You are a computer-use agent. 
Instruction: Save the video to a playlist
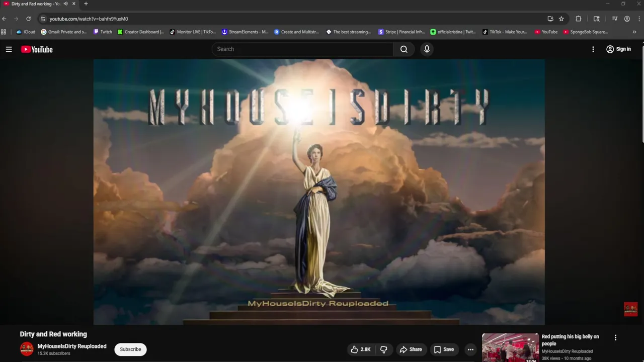point(444,349)
